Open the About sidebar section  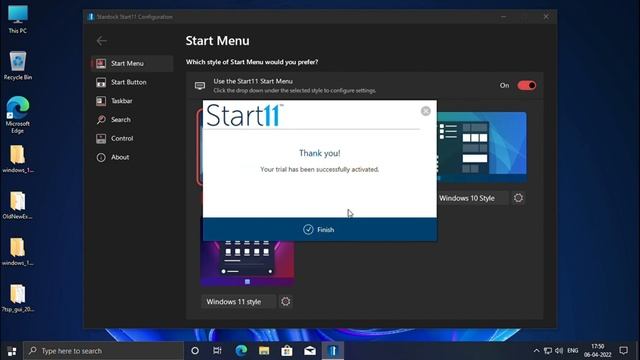pos(132,157)
